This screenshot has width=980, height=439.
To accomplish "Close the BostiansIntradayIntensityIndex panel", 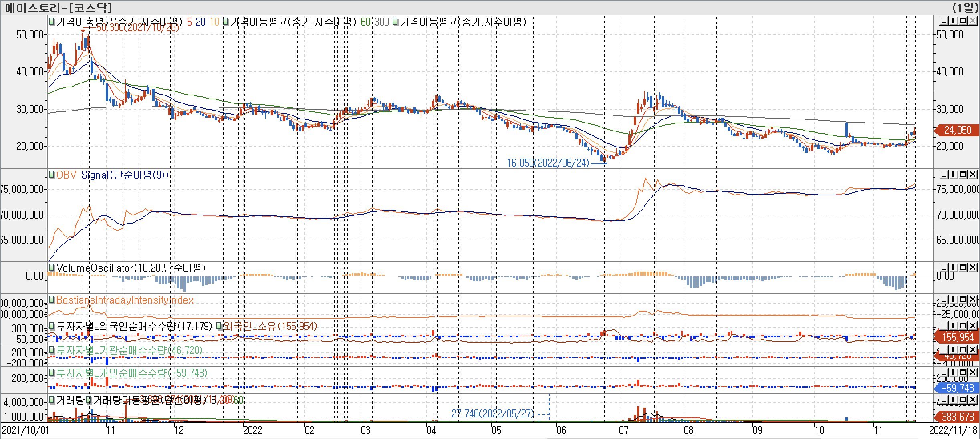I will click(x=972, y=299).
